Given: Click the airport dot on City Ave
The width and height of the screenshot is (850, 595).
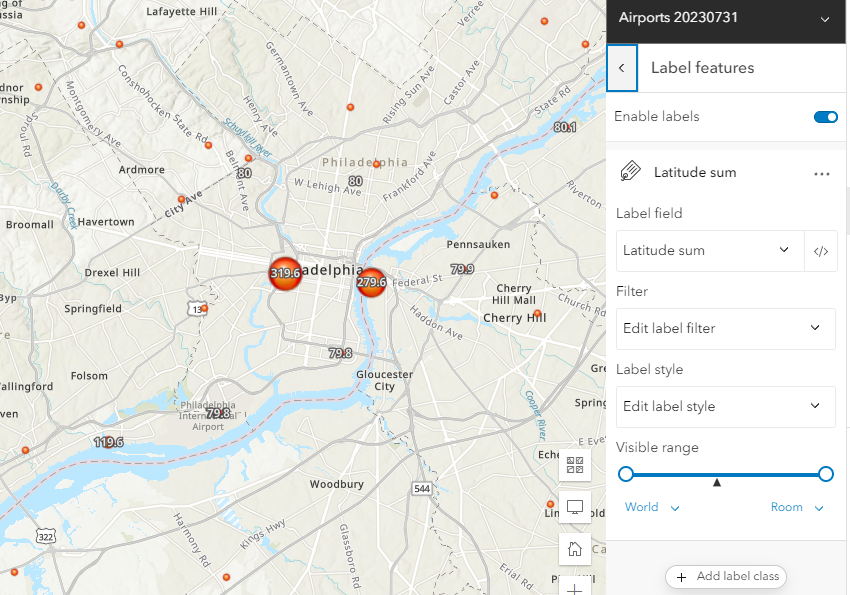Looking at the screenshot, I should [x=182, y=199].
